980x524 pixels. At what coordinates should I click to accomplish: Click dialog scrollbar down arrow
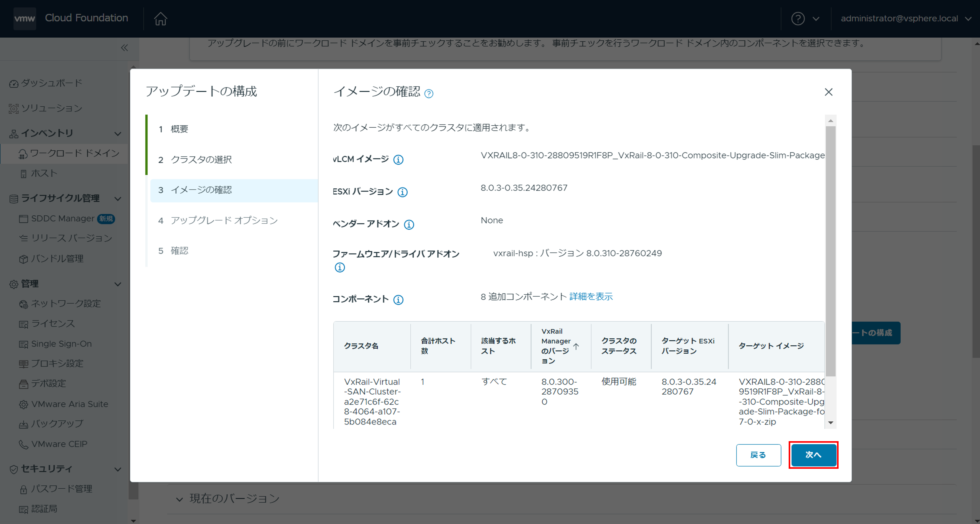click(x=831, y=422)
